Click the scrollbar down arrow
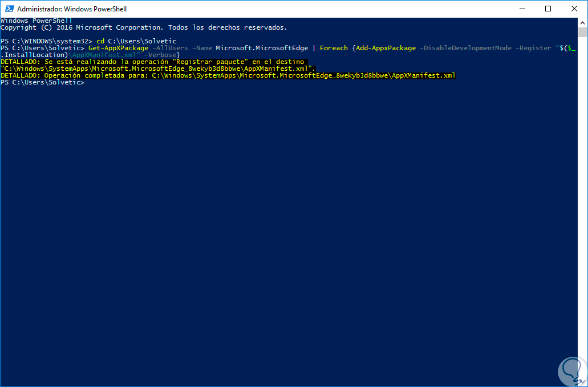 (582, 382)
